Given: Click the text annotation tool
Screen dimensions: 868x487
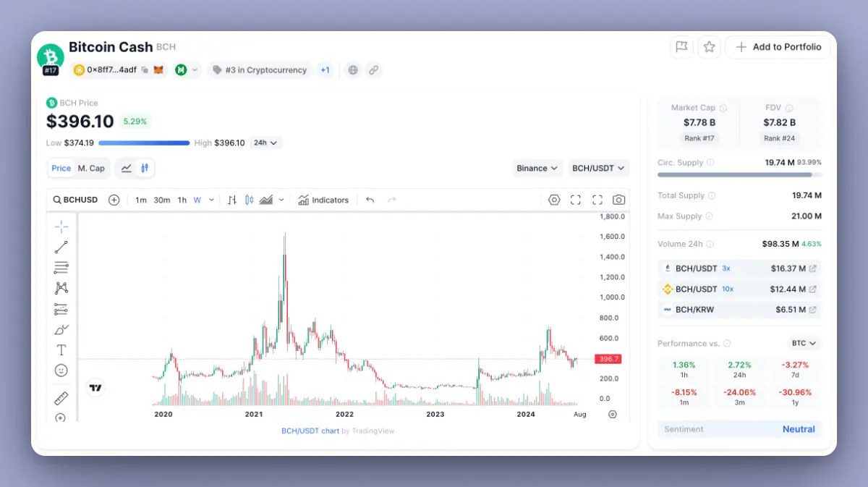Looking at the screenshot, I should 61,350.
